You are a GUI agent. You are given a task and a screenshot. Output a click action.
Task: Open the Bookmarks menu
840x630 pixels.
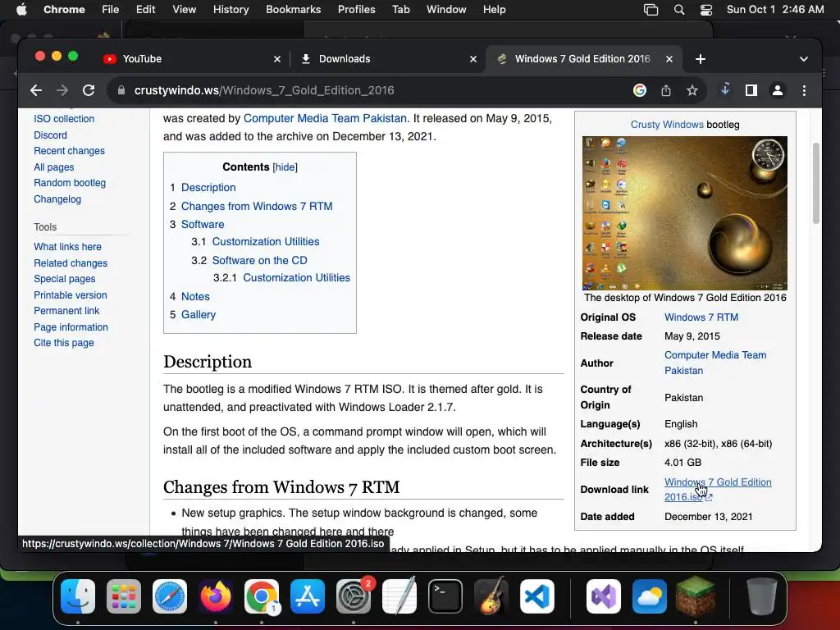[293, 10]
